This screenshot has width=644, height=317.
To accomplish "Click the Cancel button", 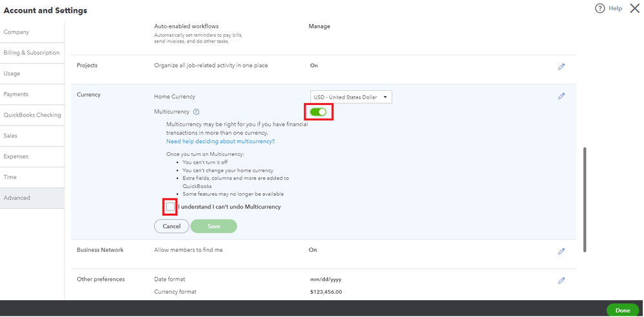I will click(x=171, y=226).
